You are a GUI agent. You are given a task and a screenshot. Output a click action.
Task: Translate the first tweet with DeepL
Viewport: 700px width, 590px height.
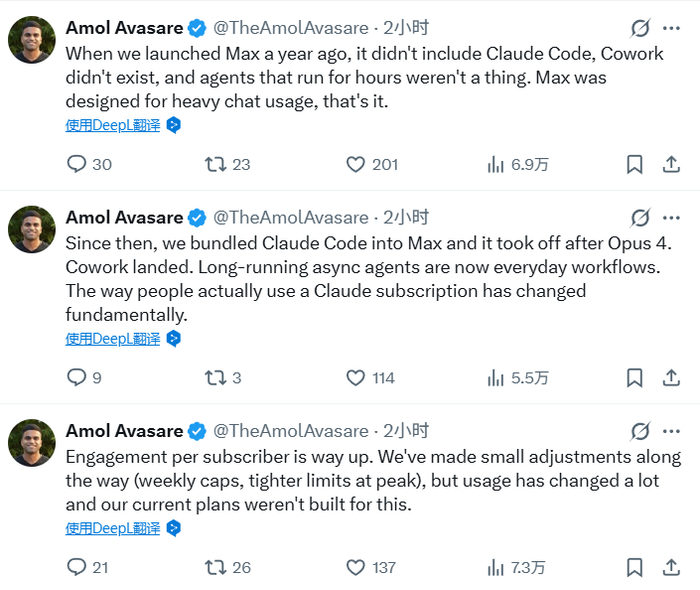point(113,126)
